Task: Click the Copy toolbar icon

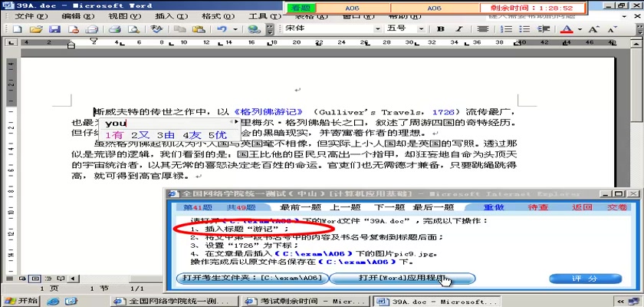Action: [179, 29]
